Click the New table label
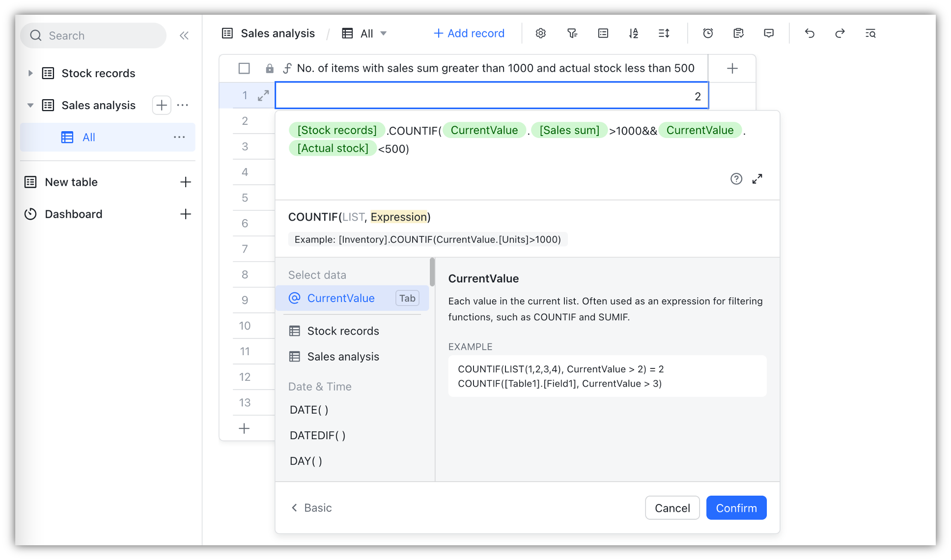This screenshot has height=560, width=951. click(x=71, y=182)
